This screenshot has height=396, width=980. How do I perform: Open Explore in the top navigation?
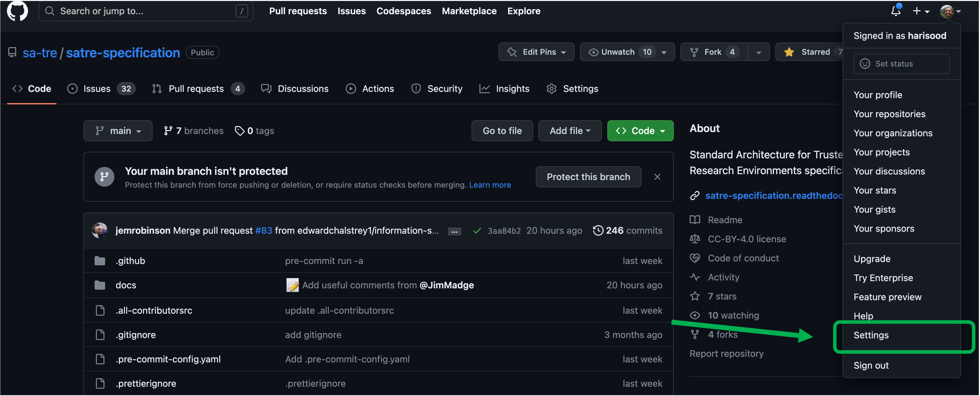click(524, 11)
